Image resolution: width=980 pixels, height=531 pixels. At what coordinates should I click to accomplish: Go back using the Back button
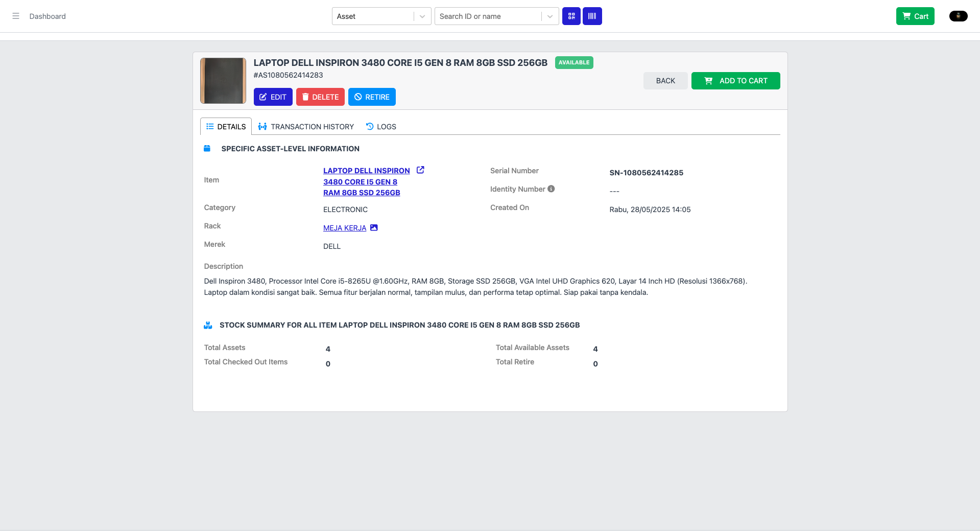[665, 81]
